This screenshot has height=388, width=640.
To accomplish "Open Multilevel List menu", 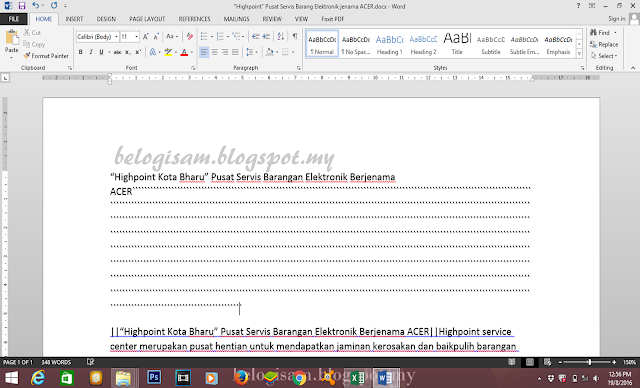I will (237, 37).
